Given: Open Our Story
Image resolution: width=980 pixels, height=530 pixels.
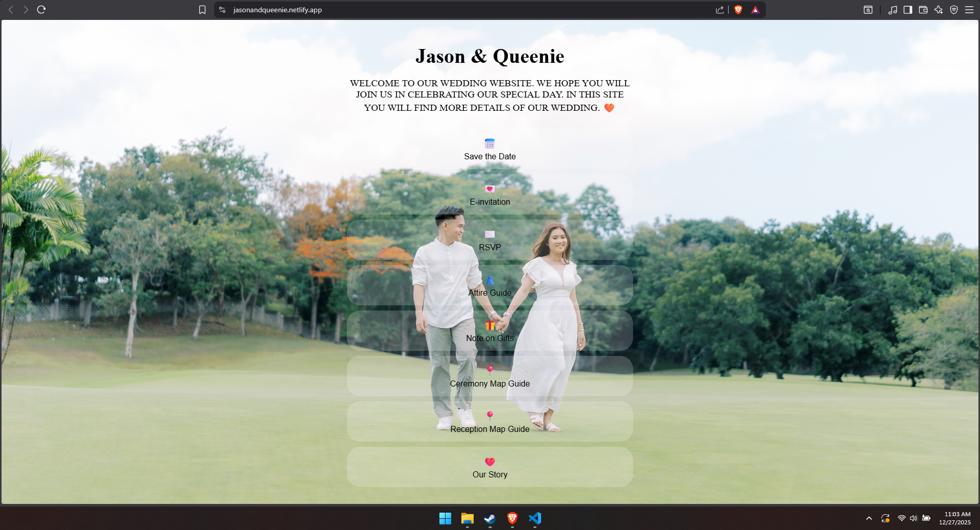Looking at the screenshot, I should [x=489, y=468].
